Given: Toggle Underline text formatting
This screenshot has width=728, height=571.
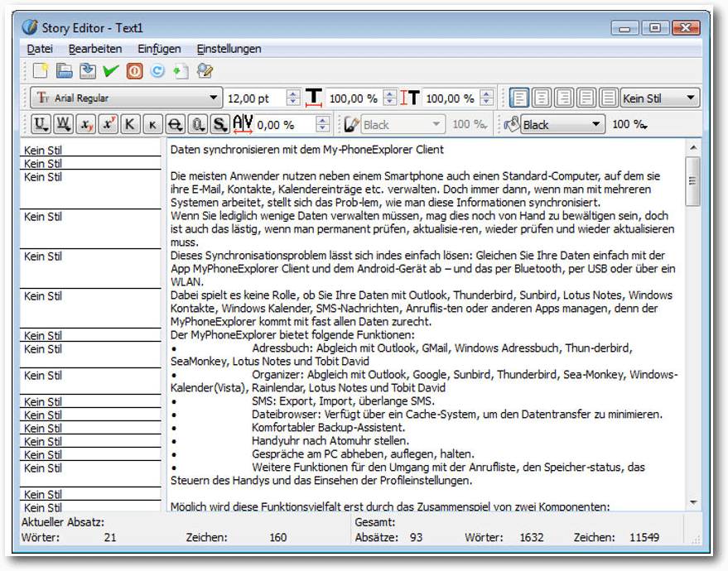Looking at the screenshot, I should [x=41, y=124].
